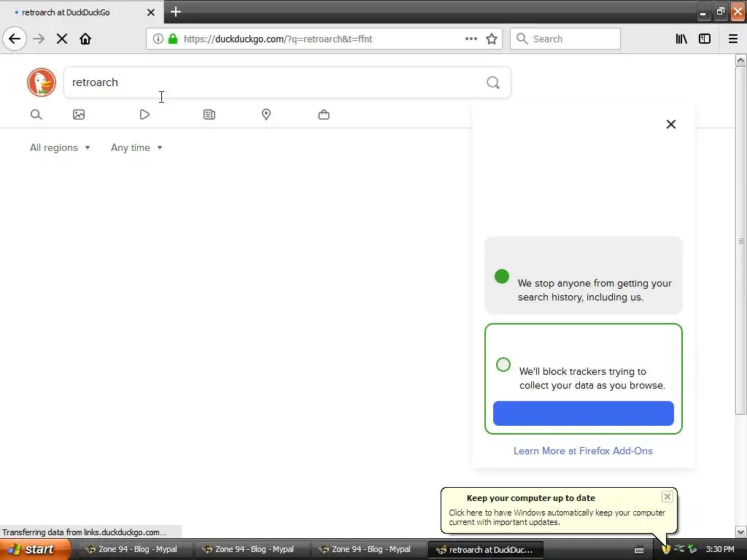Click the forward navigation arrow

[x=39, y=39]
